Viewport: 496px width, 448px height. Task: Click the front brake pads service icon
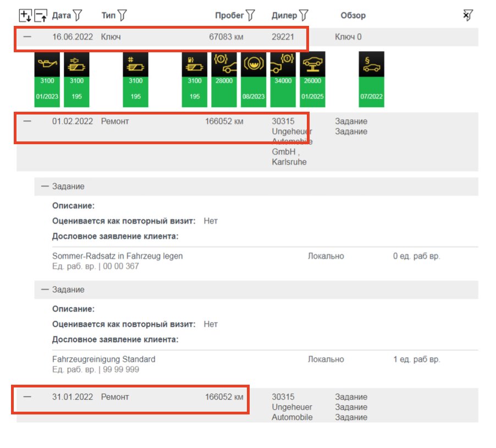[224, 64]
